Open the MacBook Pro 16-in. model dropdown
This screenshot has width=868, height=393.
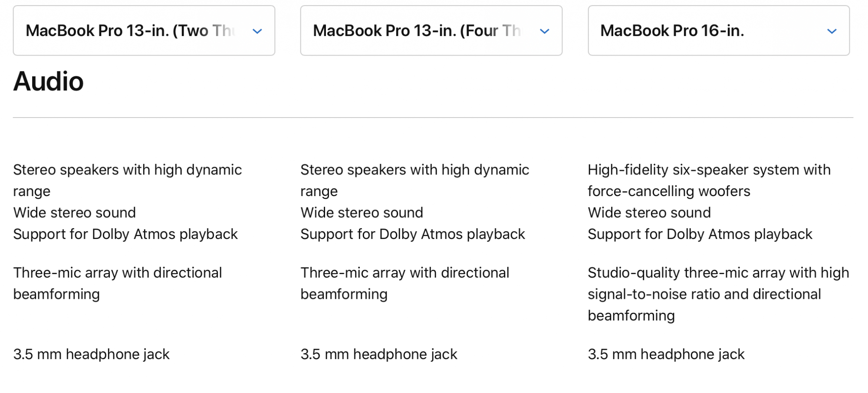[719, 30]
